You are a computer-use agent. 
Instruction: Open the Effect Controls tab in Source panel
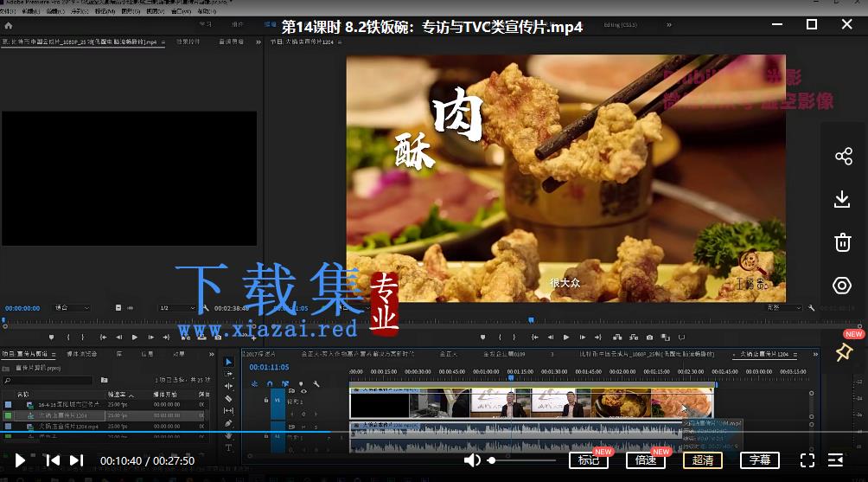tap(188, 42)
